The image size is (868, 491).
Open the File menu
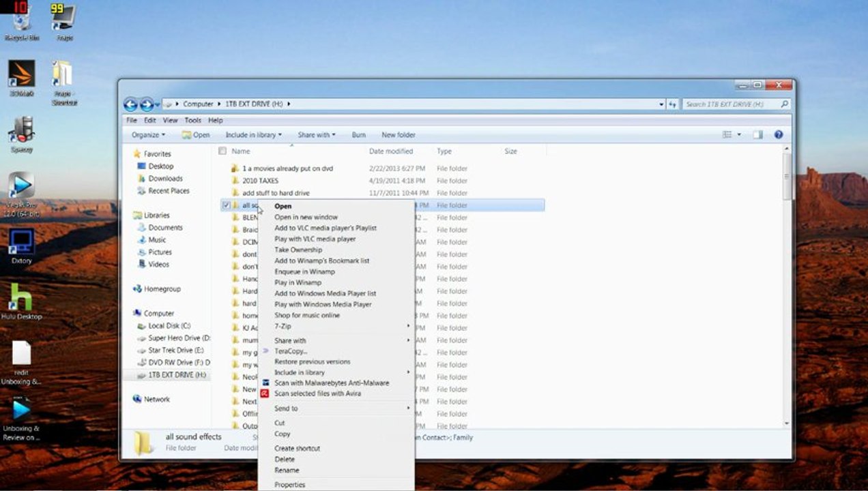coord(131,120)
